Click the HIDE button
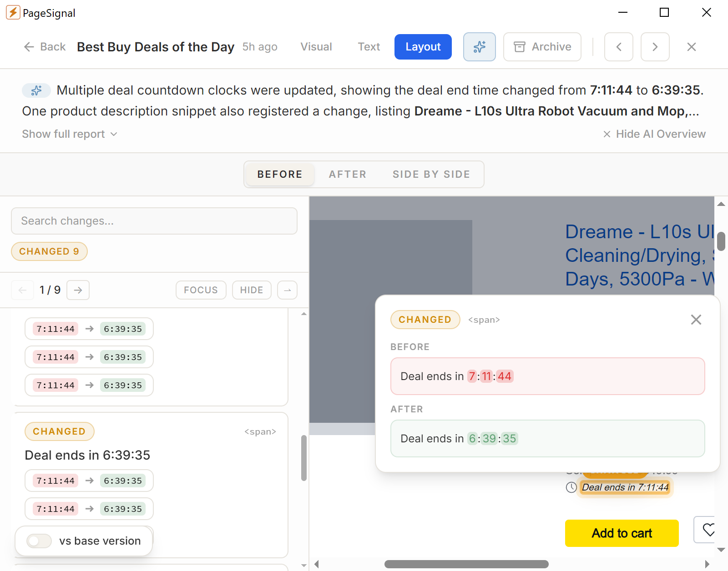Viewport: 728px width, 571px height. tap(252, 290)
